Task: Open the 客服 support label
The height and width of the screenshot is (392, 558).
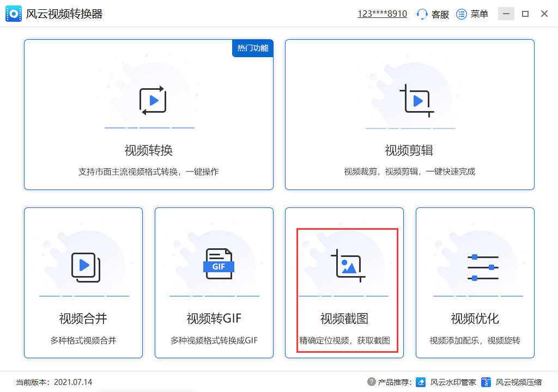Action: pos(440,14)
